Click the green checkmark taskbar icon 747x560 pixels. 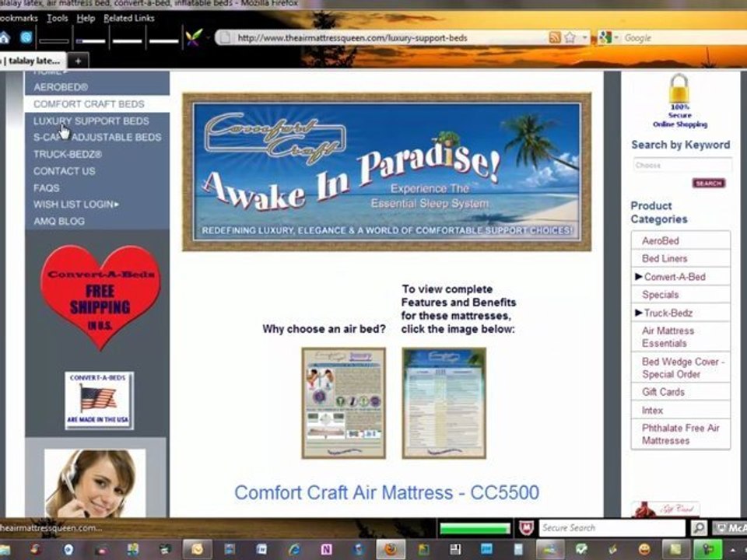click(580, 550)
